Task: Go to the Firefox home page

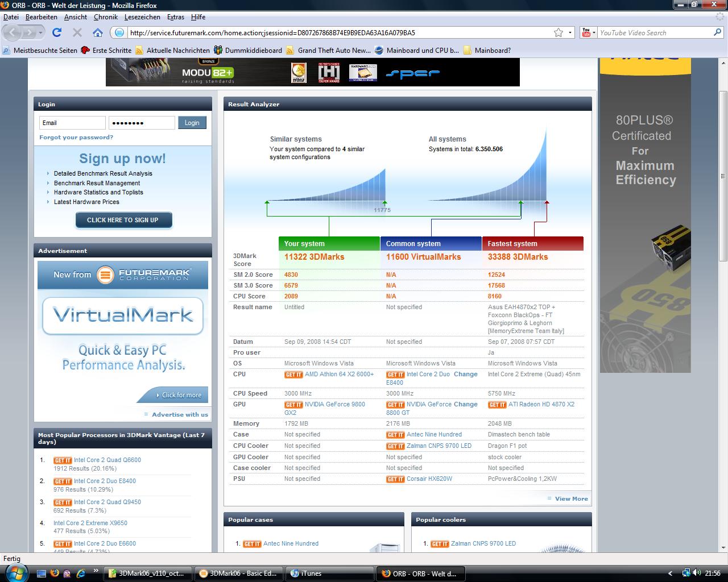Action: click(x=98, y=32)
